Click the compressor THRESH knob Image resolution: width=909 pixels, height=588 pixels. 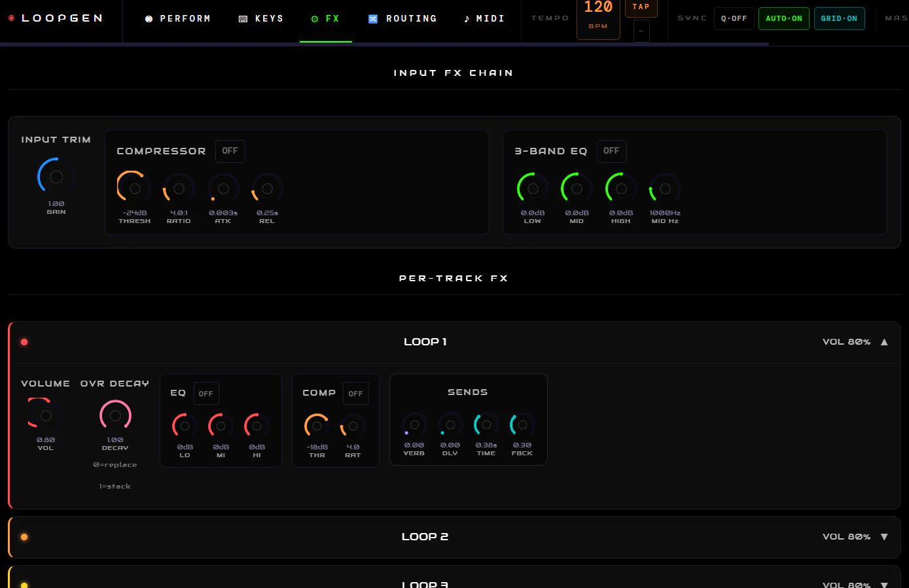point(135,188)
